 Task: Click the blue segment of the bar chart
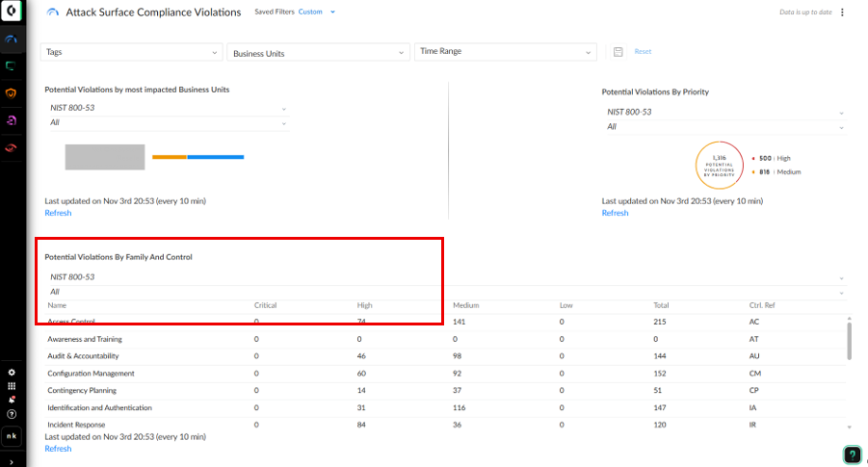tap(215, 157)
